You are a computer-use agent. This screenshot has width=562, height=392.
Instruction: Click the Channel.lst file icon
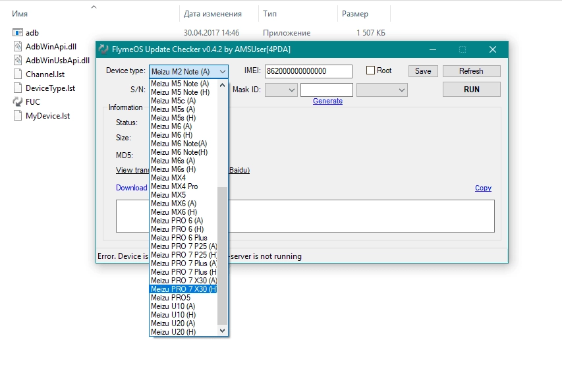pos(18,74)
